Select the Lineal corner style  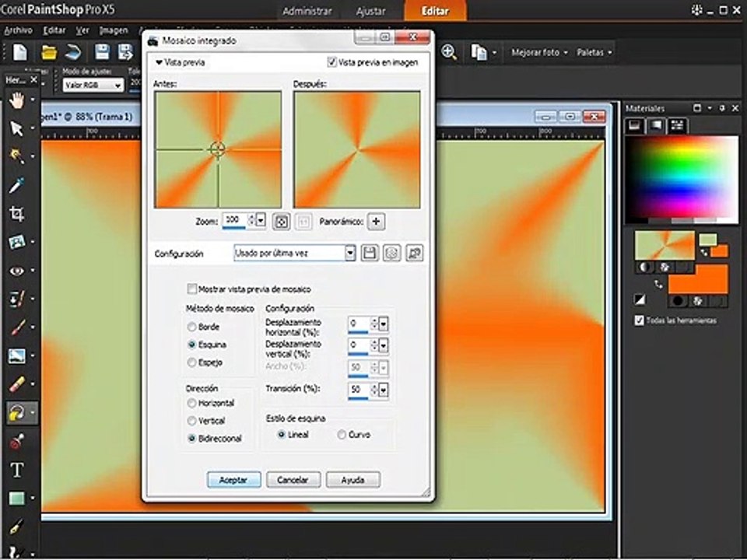[282, 435]
